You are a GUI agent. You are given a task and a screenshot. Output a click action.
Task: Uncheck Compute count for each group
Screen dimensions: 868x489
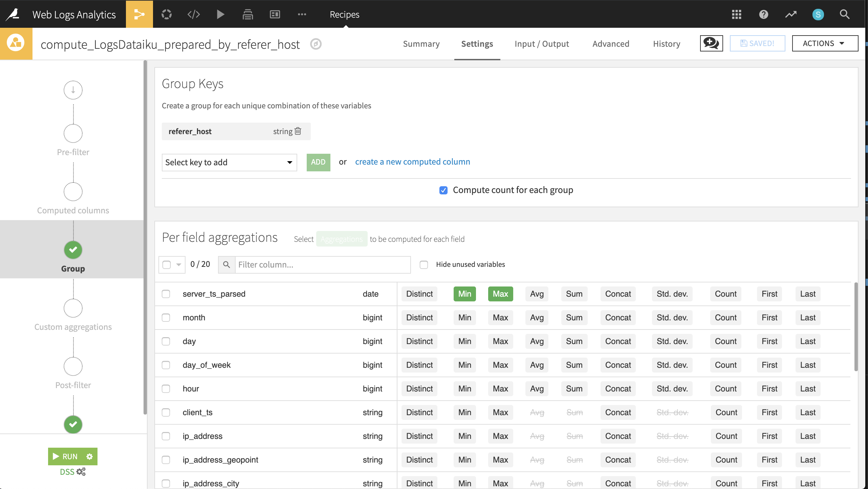pos(443,190)
